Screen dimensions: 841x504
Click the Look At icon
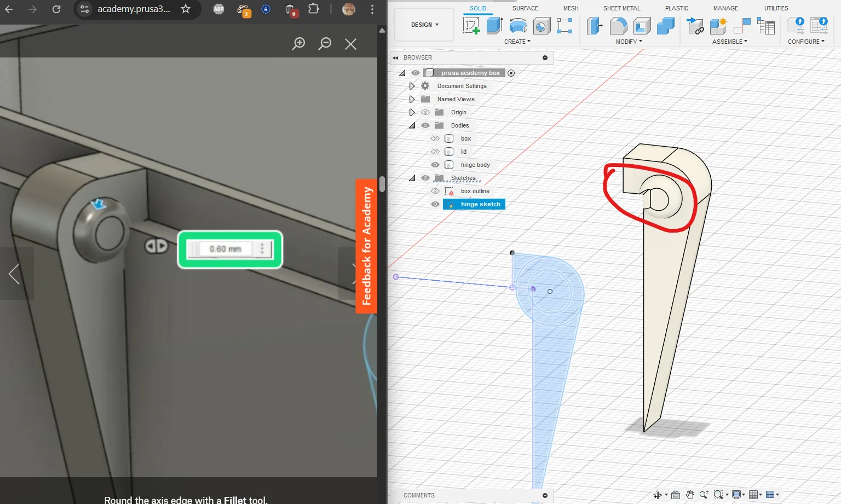coord(676,495)
